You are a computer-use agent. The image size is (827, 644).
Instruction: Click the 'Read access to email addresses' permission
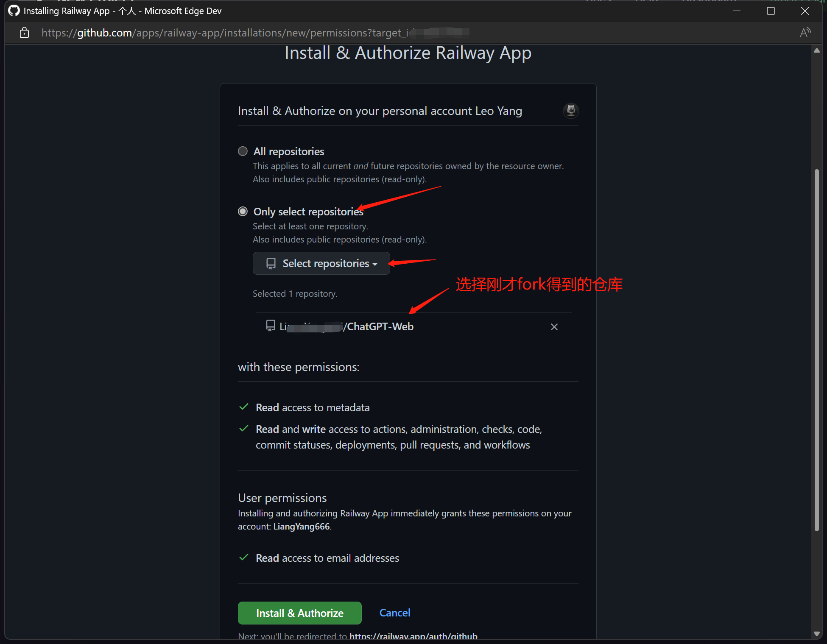pyautogui.click(x=327, y=558)
